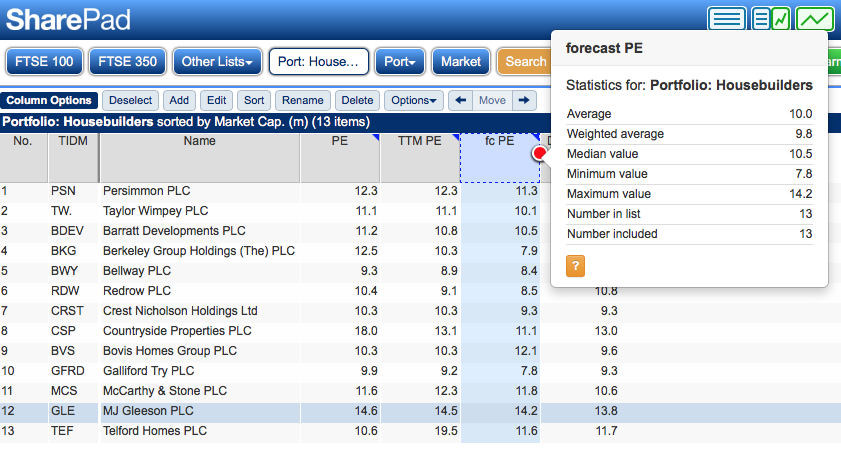
Task: Select the TTM PE column header
Action: click(420, 158)
